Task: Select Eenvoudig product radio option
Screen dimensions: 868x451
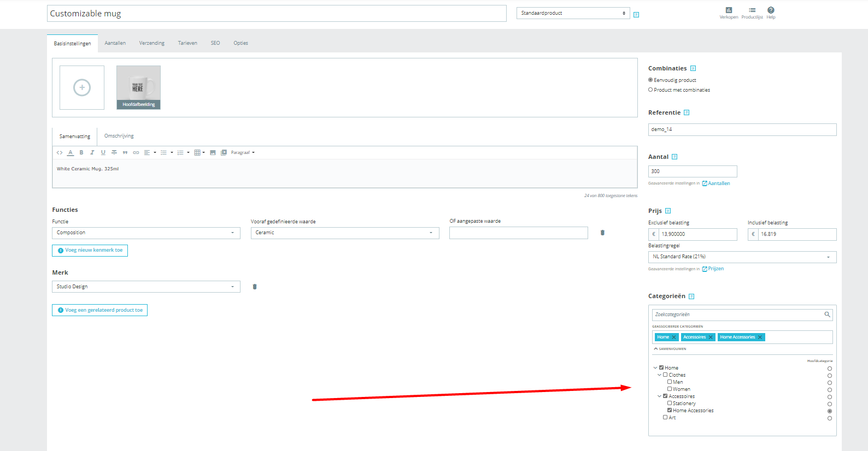Action: pos(650,80)
